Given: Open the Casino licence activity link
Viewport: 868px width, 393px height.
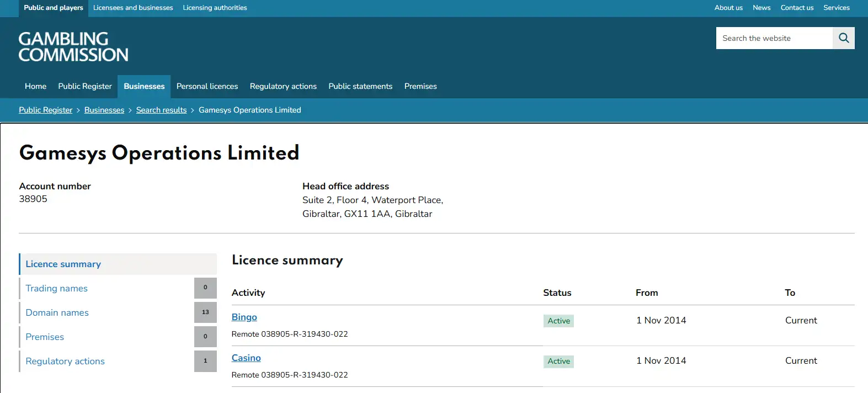Looking at the screenshot, I should (x=246, y=358).
